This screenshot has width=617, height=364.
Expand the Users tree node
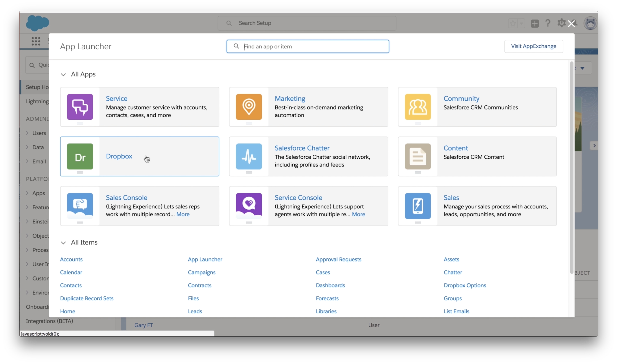(x=27, y=133)
